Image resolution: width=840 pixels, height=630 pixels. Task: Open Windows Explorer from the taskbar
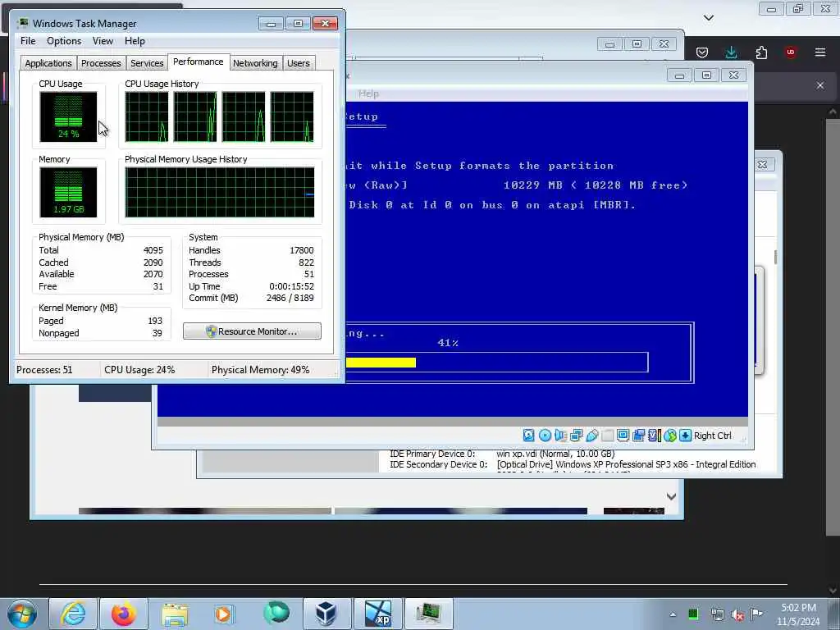[175, 614]
